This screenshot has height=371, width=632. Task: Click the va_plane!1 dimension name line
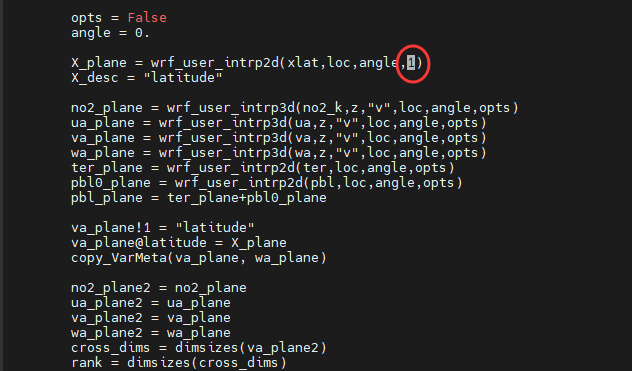tap(163, 227)
